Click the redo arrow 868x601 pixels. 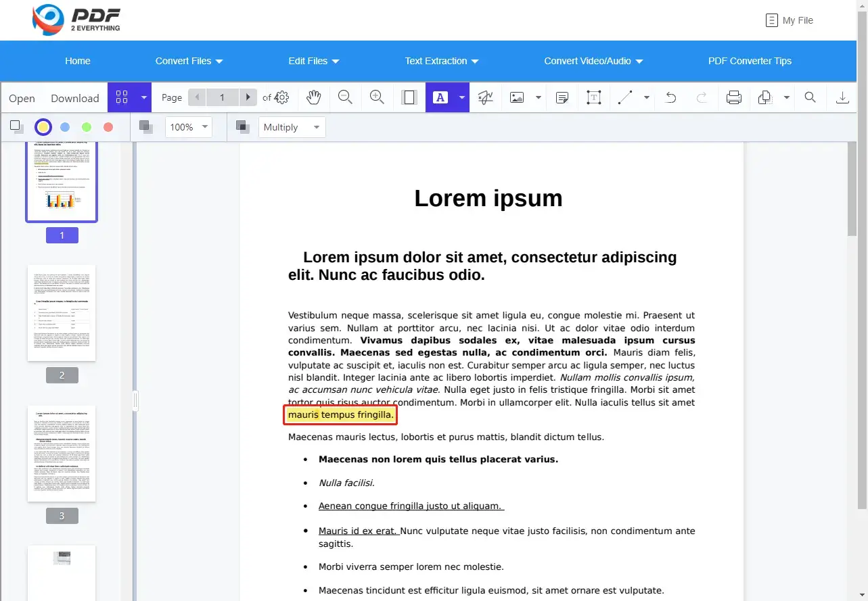702,97
